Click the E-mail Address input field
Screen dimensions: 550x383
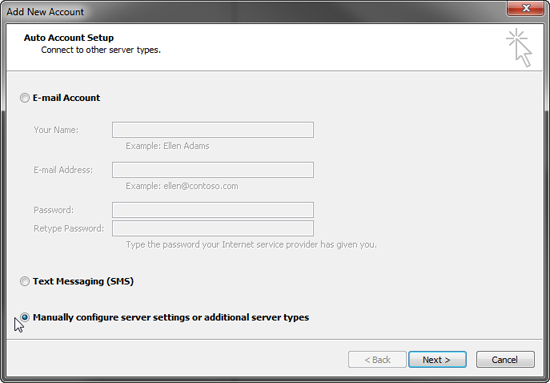tap(213, 170)
